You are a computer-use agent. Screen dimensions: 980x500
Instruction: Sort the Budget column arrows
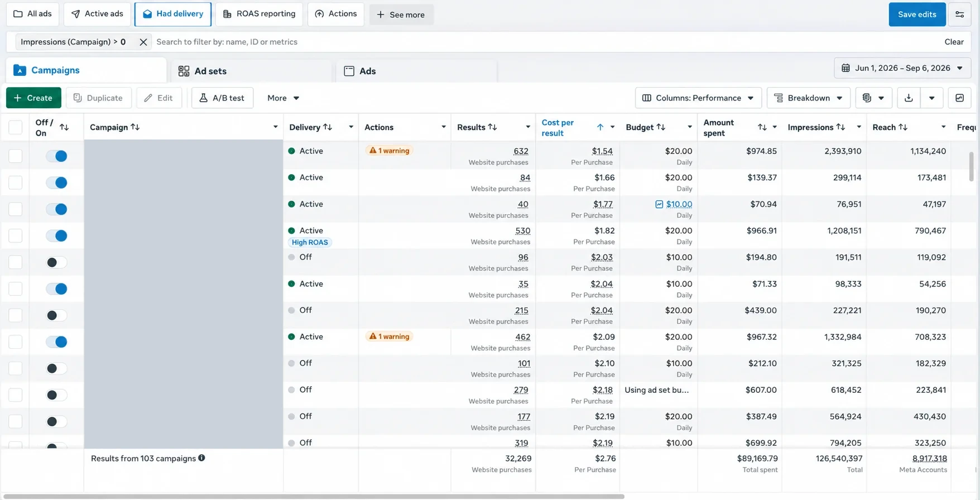(x=661, y=127)
